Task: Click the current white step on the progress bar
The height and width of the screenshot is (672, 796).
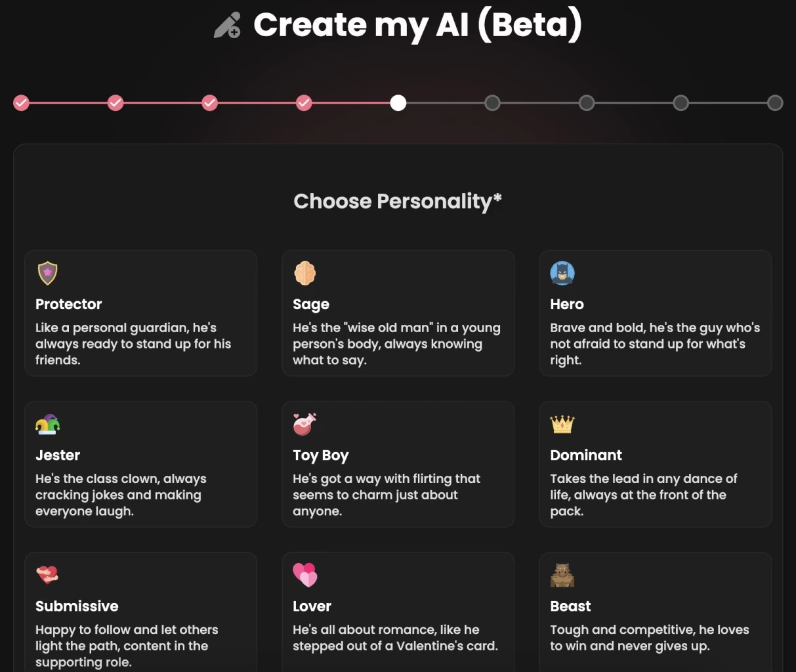Action: pyautogui.click(x=398, y=102)
